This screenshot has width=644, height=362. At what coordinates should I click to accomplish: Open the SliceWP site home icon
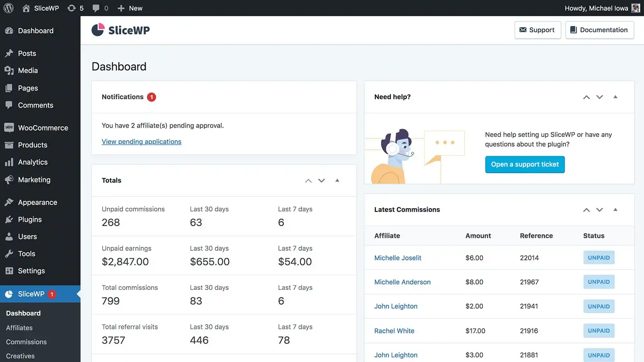click(x=26, y=8)
